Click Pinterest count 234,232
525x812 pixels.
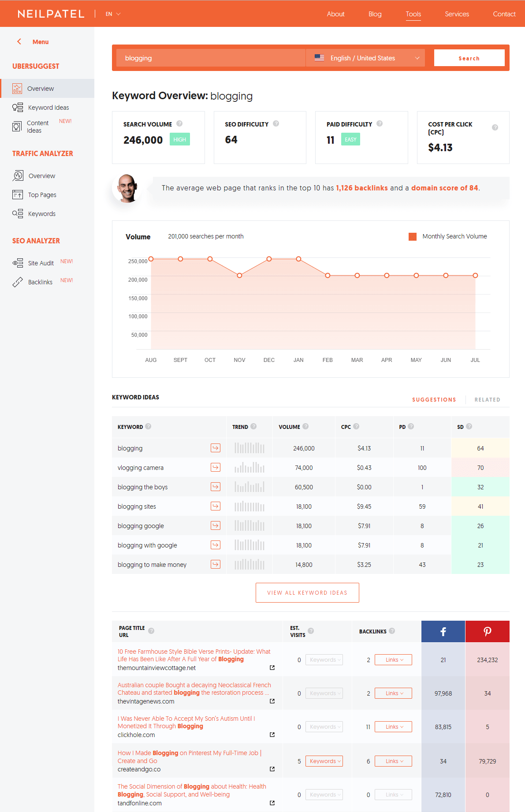click(x=487, y=660)
